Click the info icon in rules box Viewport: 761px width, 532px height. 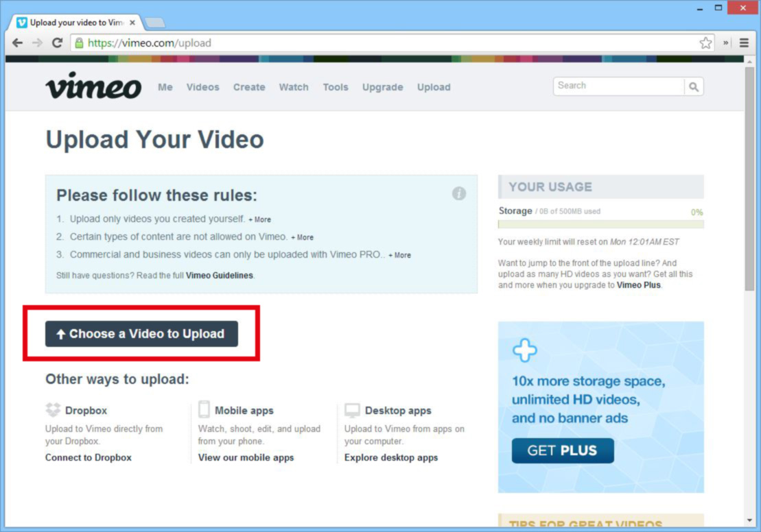pos(458,193)
